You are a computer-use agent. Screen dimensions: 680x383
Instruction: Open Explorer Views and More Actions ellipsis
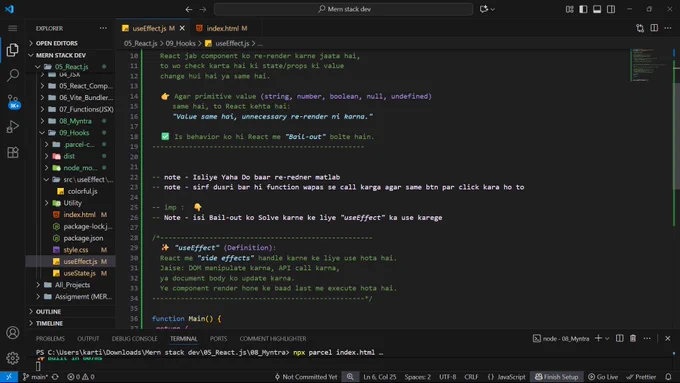click(103, 28)
